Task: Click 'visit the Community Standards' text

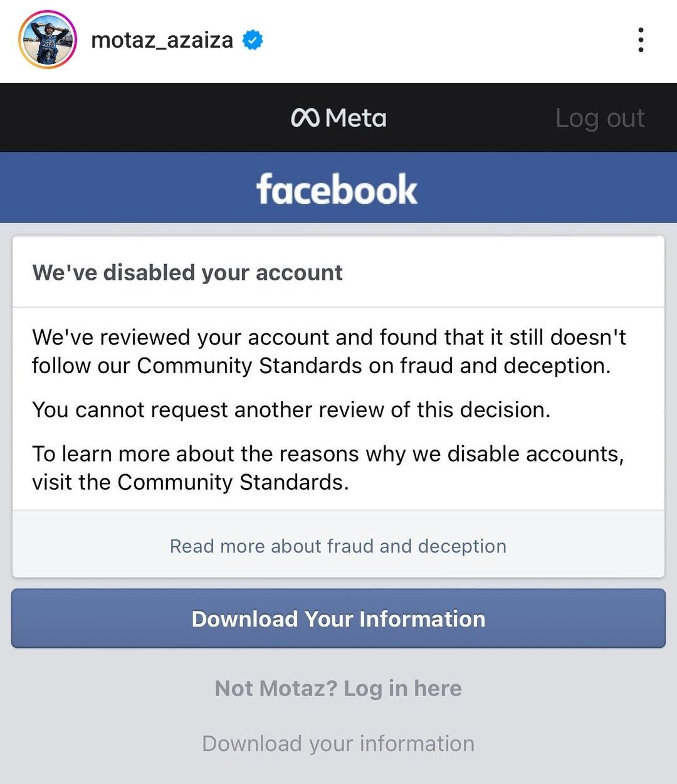Action: coord(191,482)
